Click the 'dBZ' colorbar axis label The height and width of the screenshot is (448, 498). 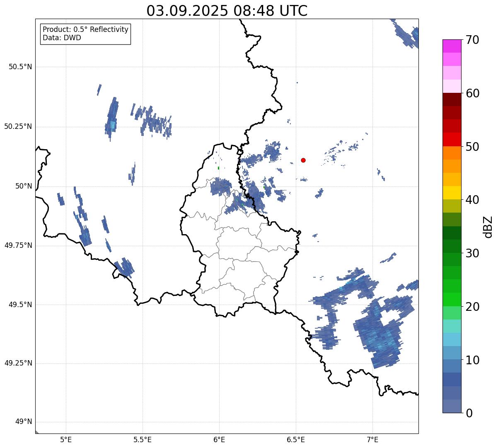click(488, 227)
